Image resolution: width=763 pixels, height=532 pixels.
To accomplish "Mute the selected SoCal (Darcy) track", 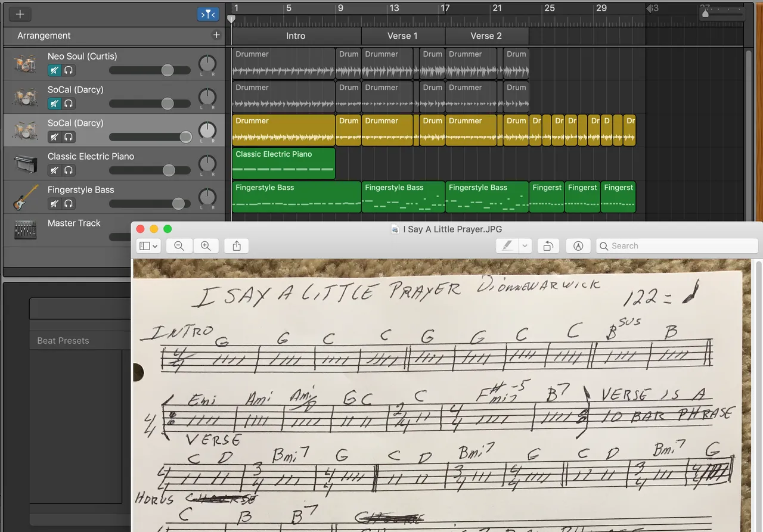I will coord(55,137).
